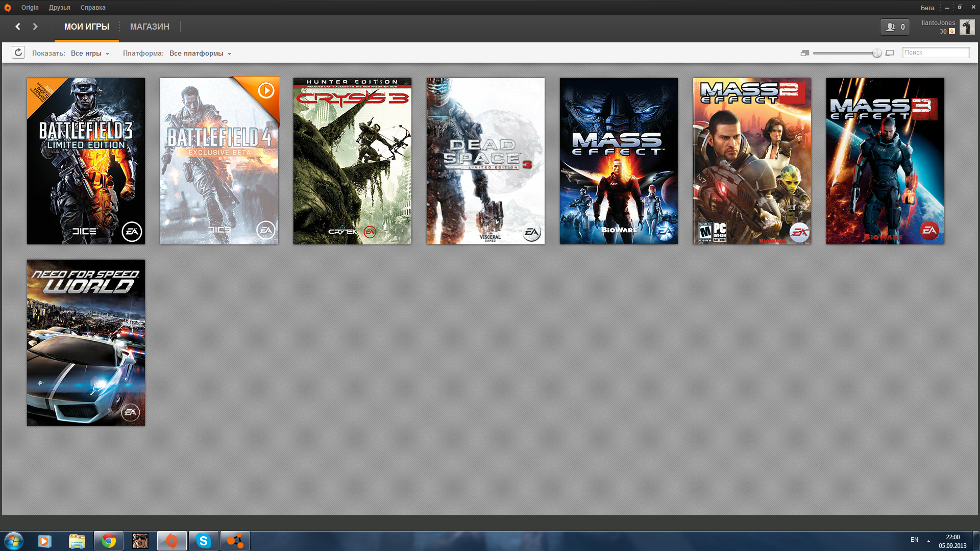Screen dimensions: 980x551
Task: Open the Справка menu
Action: [93, 8]
